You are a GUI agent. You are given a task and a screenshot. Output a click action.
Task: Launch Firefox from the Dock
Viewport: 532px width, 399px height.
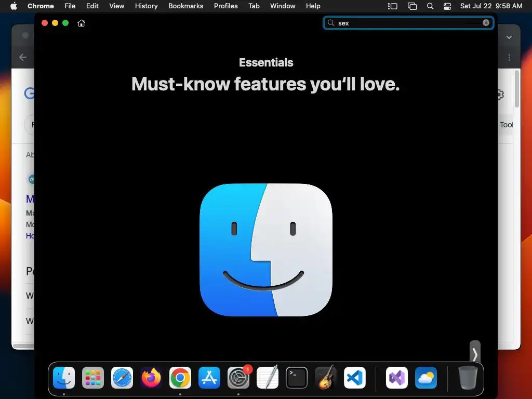coord(151,378)
